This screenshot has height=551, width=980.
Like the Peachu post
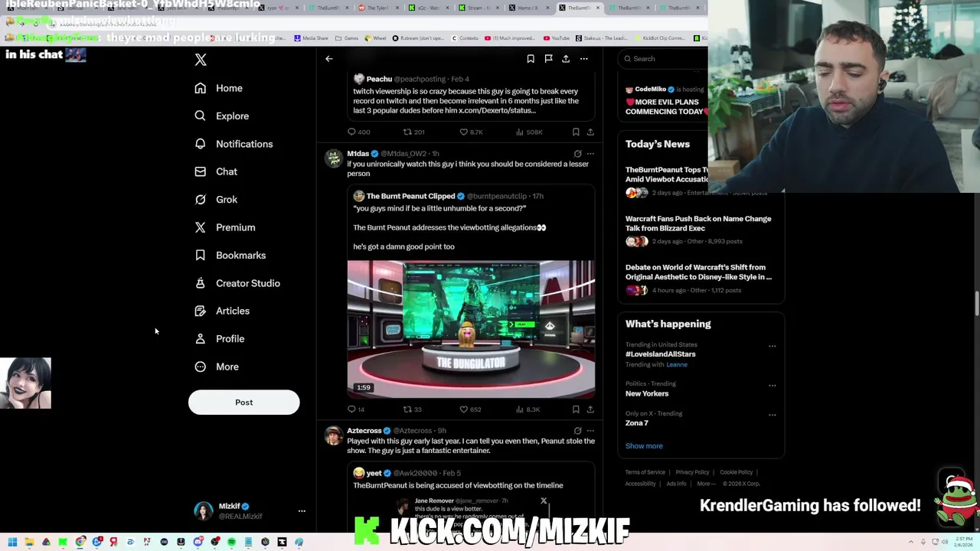tap(471, 132)
